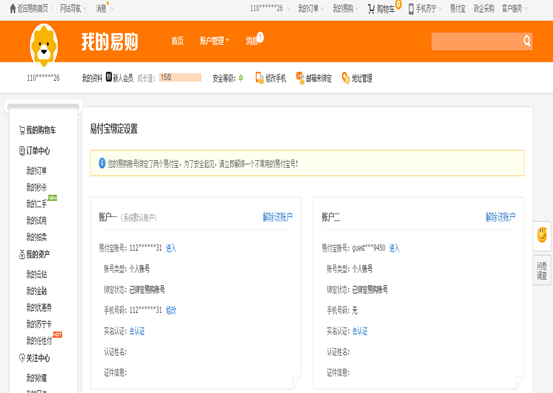Open the address management icon
This screenshot has width=553, height=393.
(346, 78)
